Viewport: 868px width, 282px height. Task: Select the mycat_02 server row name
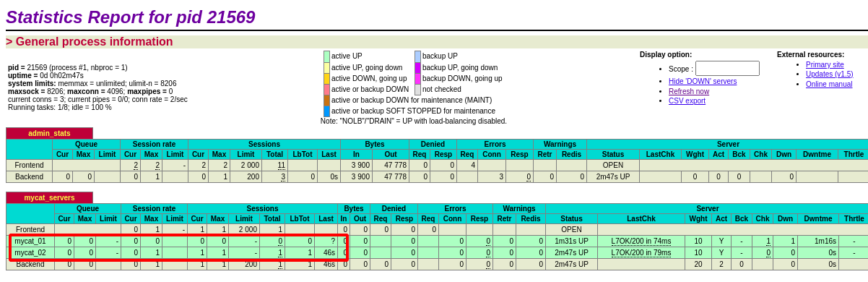click(x=30, y=252)
